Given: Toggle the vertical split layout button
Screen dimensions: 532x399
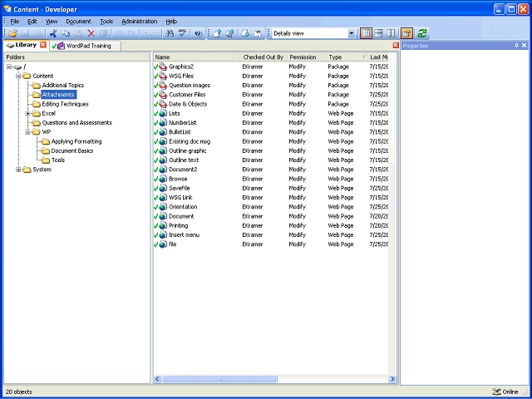Looking at the screenshot, I should (392, 33).
